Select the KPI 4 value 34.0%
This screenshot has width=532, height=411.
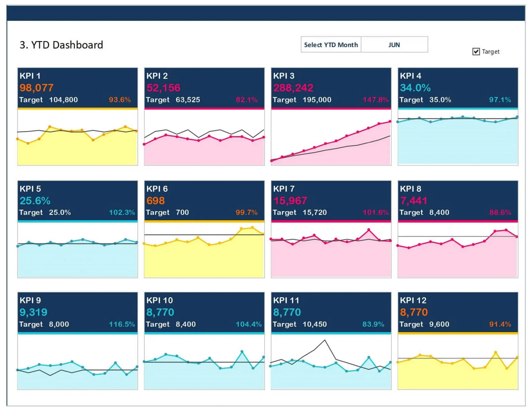pyautogui.click(x=415, y=88)
